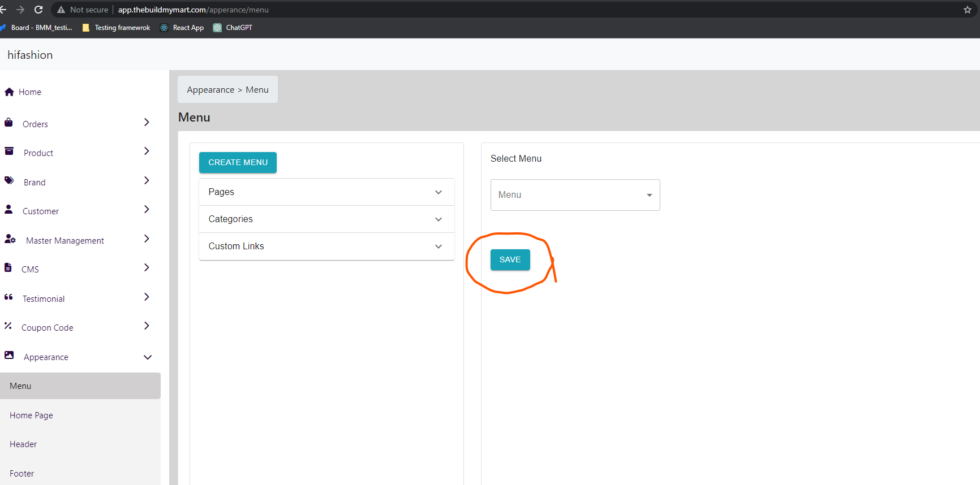Go back with browser back arrow
Image resolution: width=980 pixels, height=485 pixels.
(x=3, y=10)
